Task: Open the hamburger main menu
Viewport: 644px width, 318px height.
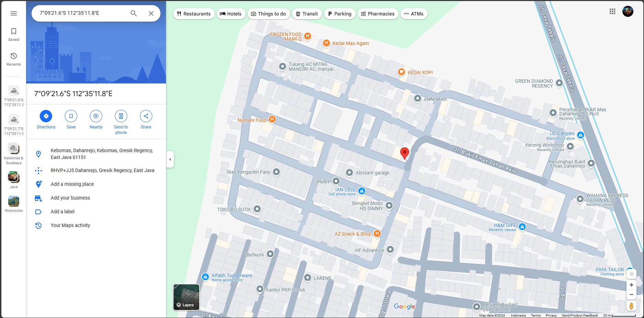Action: tap(14, 13)
